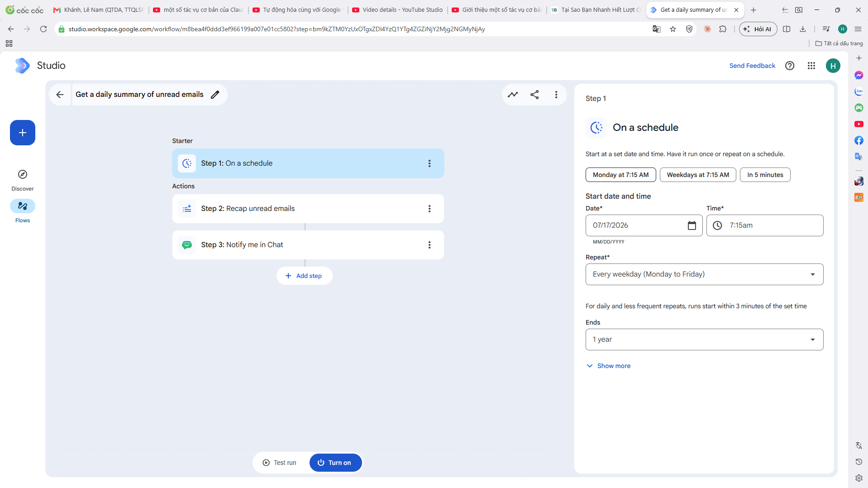The image size is (868, 488).
Task: Click Test run button
Action: 280,463
